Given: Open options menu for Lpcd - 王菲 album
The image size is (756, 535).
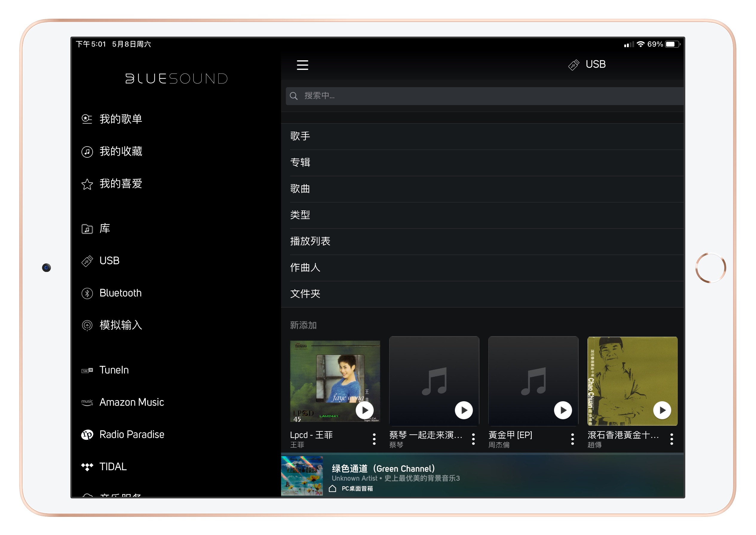Looking at the screenshot, I should [x=374, y=439].
